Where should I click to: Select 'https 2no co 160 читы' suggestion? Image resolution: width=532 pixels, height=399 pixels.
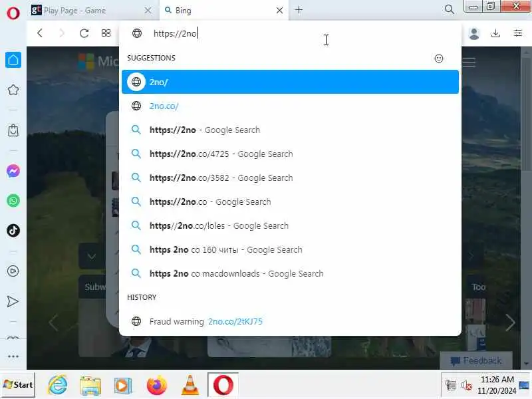pos(290,250)
